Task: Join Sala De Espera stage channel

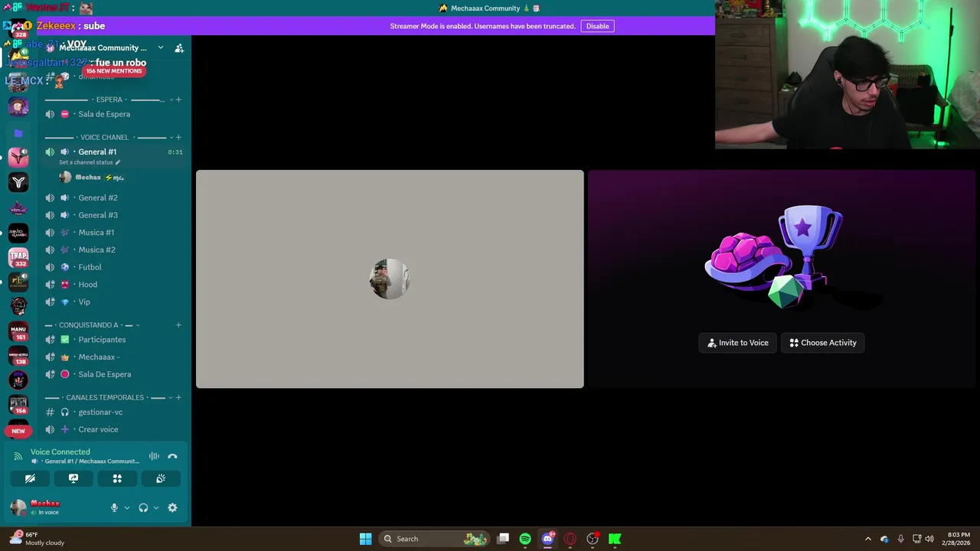Action: pos(113,374)
